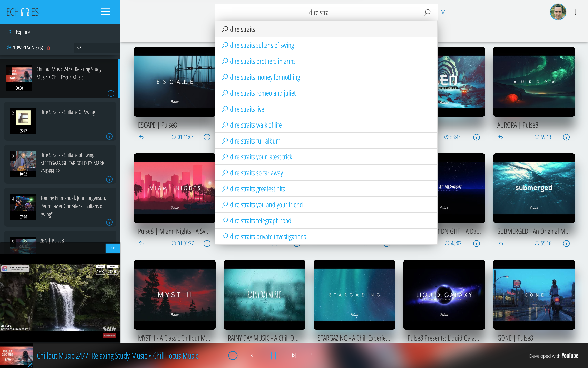Select suggestion 'dire straits money for nothing'
The width and height of the screenshot is (588, 368).
click(326, 77)
